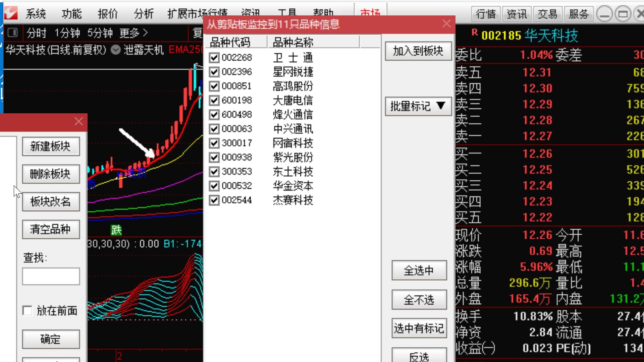Viewport: 644px width, 362px height.
Task: Click the red app logo icon
Action: [x=10, y=13]
